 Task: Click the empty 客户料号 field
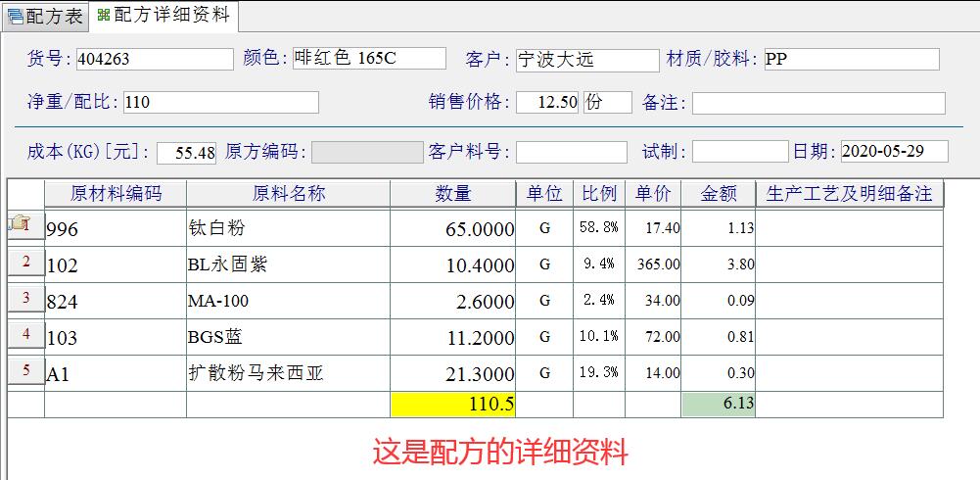click(x=571, y=153)
